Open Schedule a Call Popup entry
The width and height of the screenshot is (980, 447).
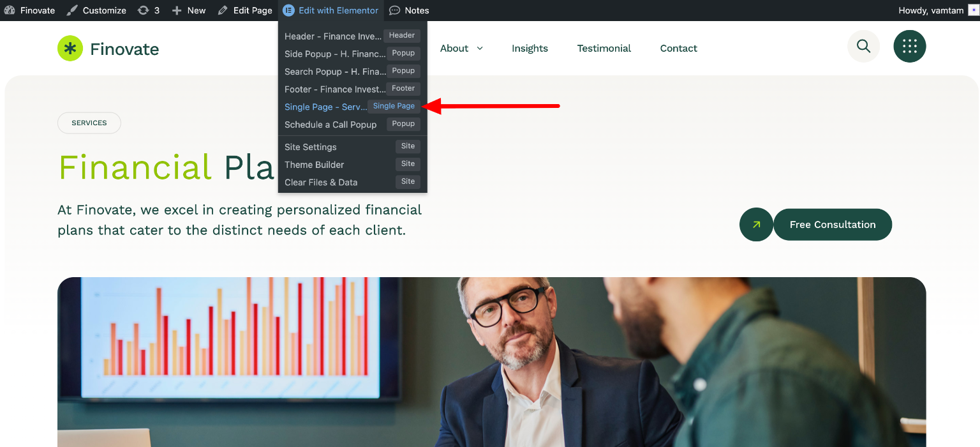click(x=352, y=125)
